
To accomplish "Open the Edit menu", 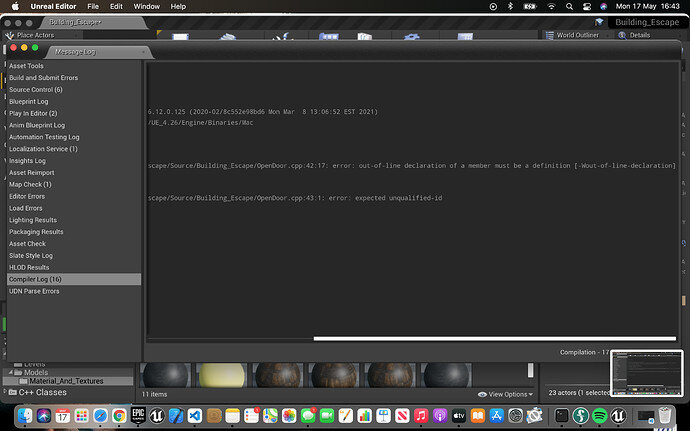I will coord(116,6).
